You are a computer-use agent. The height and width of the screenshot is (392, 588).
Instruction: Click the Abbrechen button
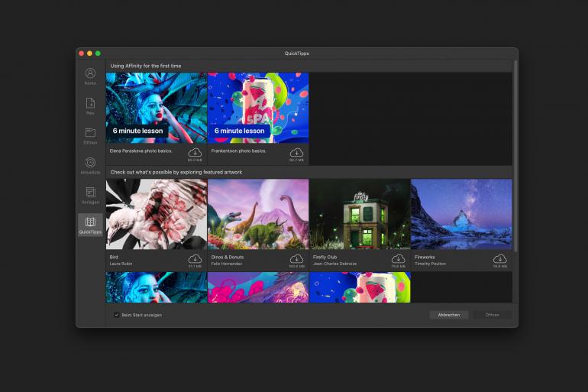click(449, 315)
